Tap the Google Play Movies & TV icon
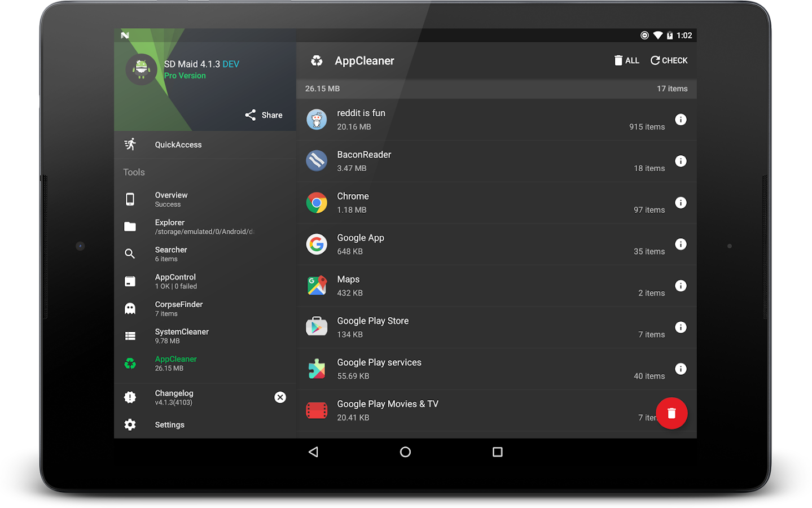Viewport: 812px width, 508px height. (317, 410)
